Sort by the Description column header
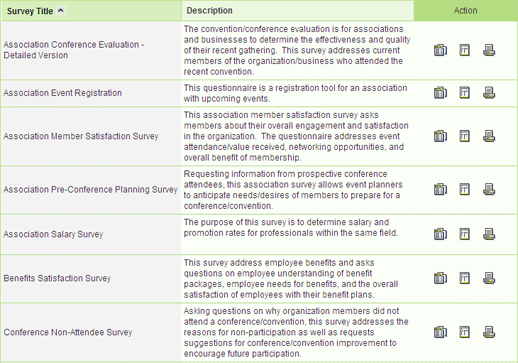 pos(209,11)
